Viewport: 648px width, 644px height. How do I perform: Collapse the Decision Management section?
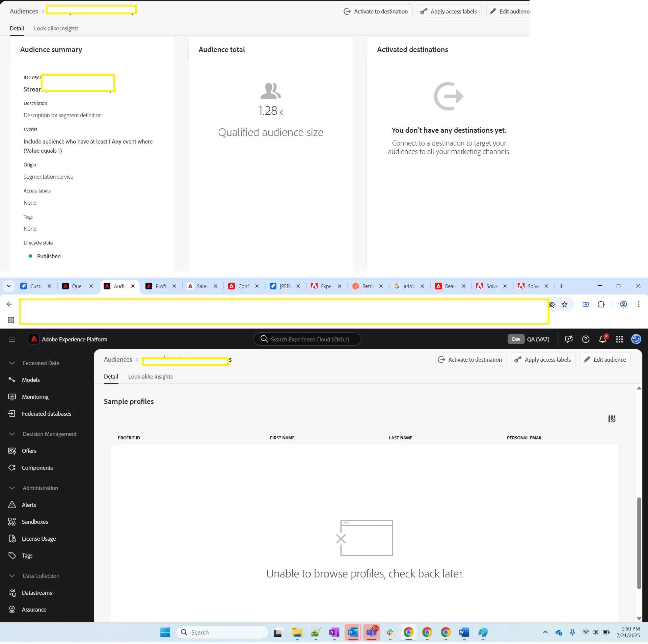pos(12,434)
